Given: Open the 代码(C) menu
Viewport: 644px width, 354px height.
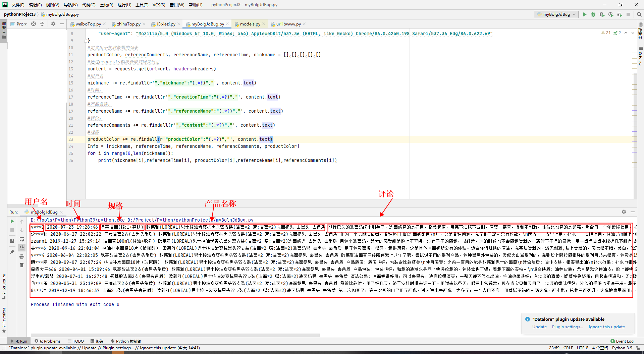Looking at the screenshot, I should point(89,5).
